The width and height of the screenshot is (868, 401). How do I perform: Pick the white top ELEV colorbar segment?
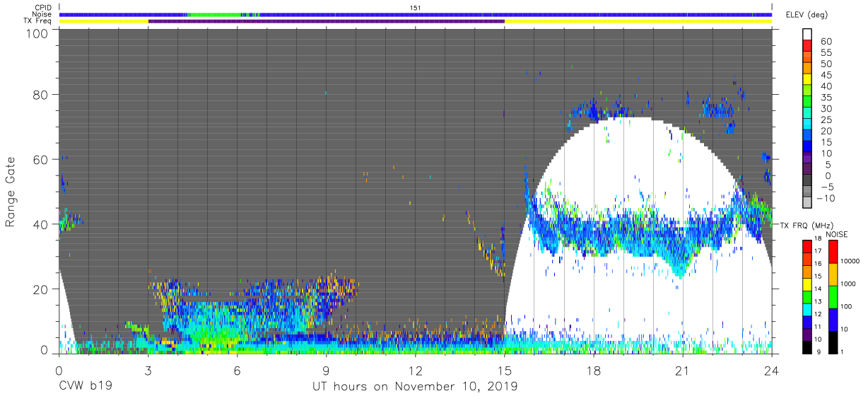(808, 35)
